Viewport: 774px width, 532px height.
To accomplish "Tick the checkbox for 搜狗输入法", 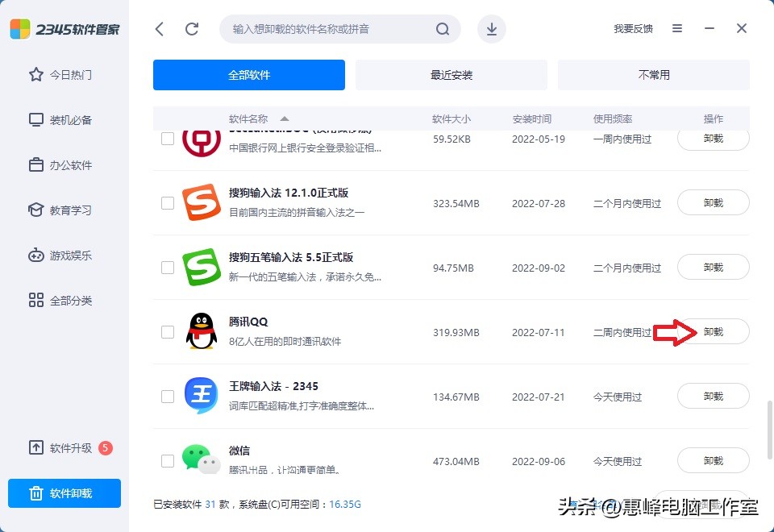I will 167,202.
